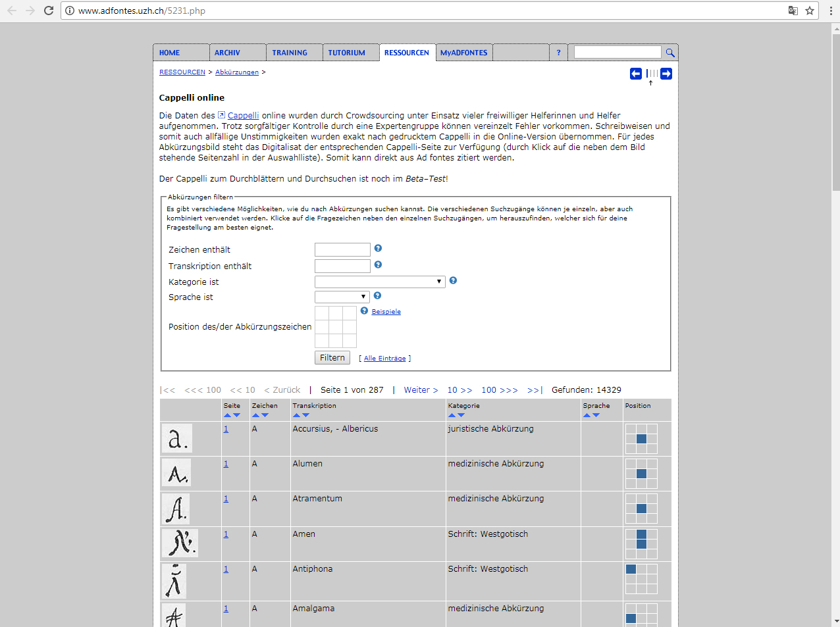Focus the Zeichen enthält input field

click(342, 249)
